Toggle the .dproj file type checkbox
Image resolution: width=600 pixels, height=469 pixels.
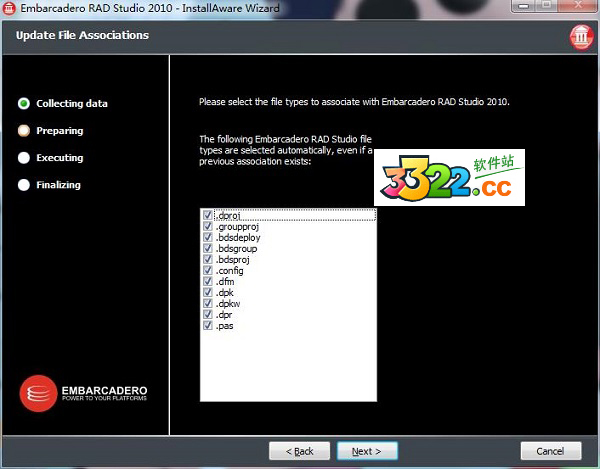click(208, 215)
